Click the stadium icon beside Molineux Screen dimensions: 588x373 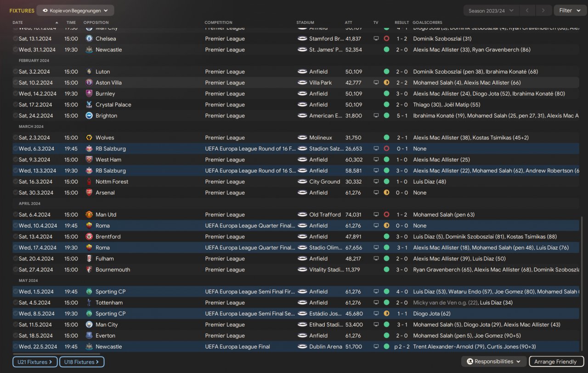[302, 138]
